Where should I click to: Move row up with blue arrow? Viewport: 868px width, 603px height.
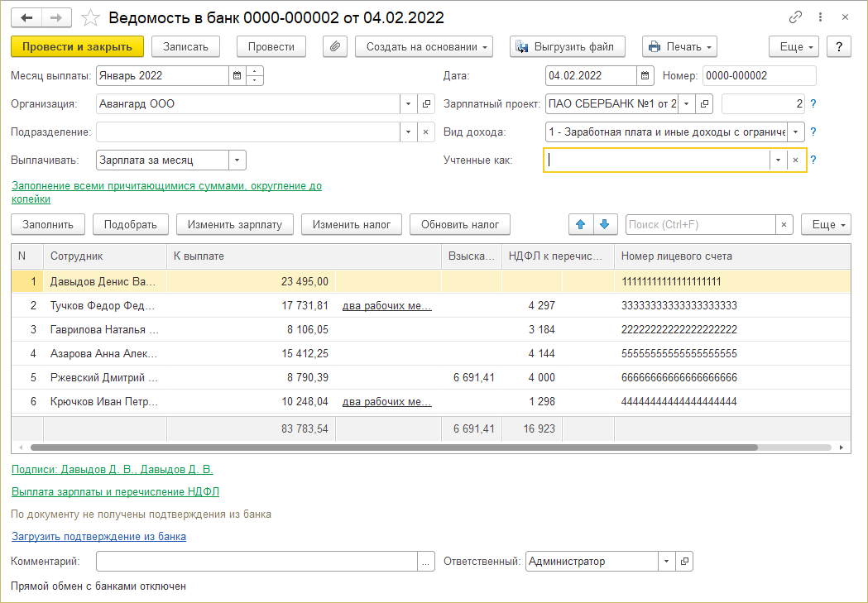click(x=581, y=224)
